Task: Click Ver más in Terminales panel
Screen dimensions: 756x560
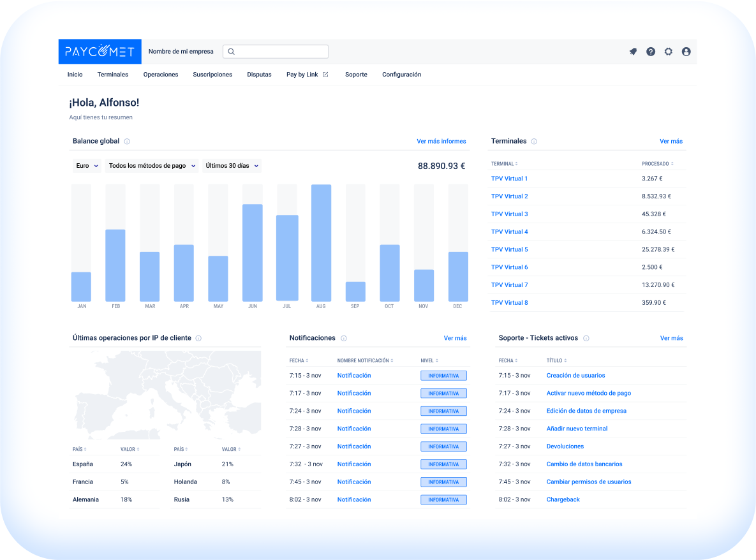Action: 671,142
